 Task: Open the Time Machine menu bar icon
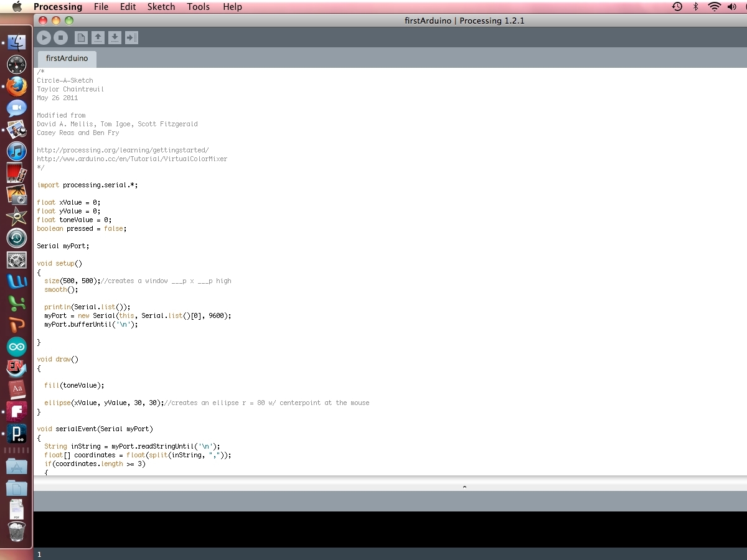[x=677, y=7]
